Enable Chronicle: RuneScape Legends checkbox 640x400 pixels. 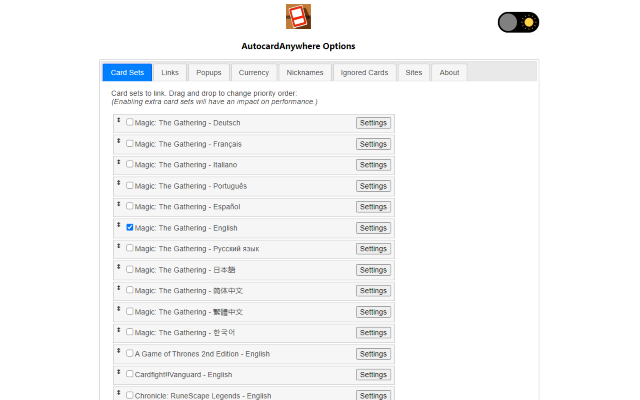[x=130, y=395]
